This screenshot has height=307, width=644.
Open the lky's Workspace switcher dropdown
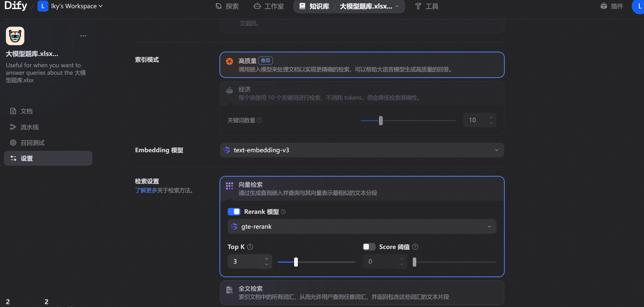click(74, 6)
